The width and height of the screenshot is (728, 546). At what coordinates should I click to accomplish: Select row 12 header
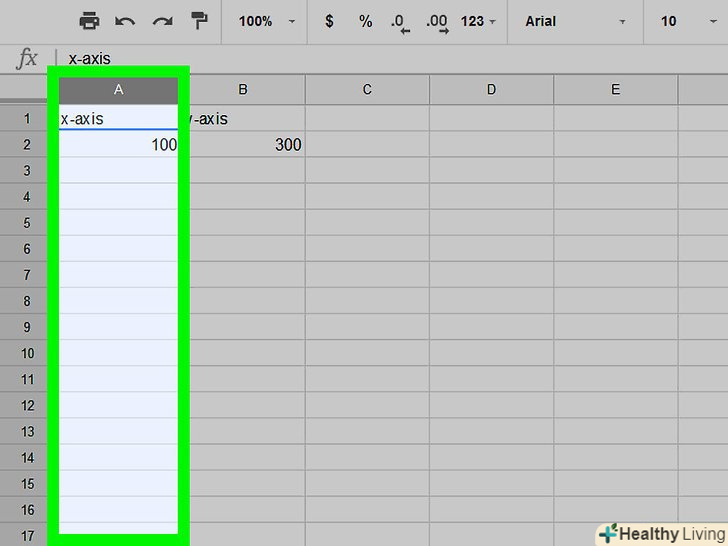[26, 405]
